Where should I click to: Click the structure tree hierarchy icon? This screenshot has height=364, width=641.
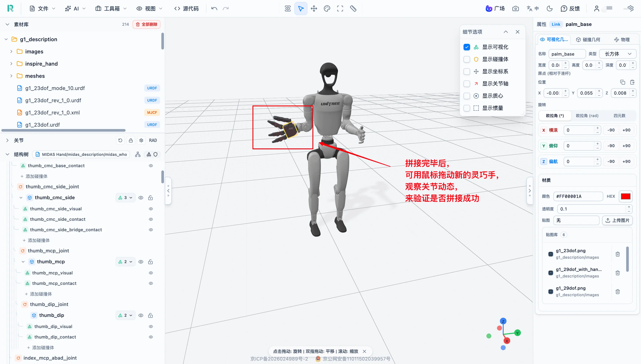pos(138,155)
